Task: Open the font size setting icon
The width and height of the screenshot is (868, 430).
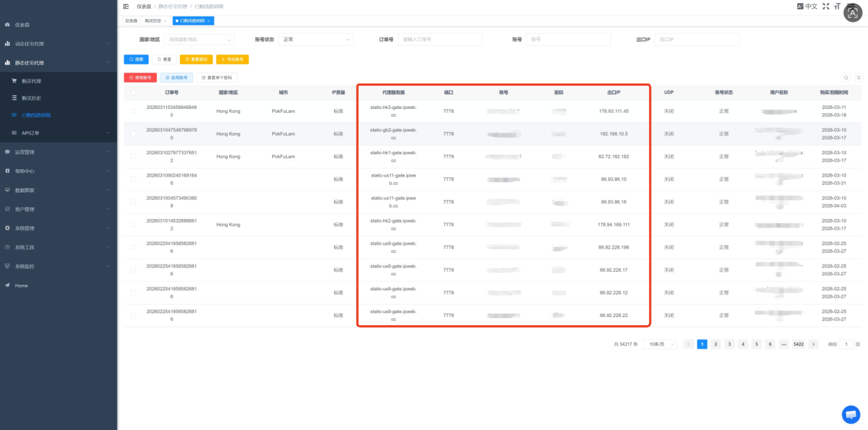Action: point(837,6)
